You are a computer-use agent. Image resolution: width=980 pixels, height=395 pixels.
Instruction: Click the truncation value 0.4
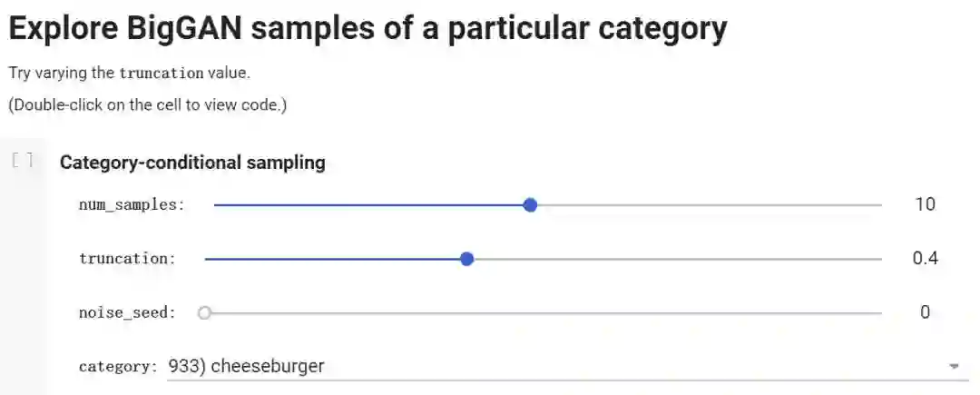click(x=925, y=259)
